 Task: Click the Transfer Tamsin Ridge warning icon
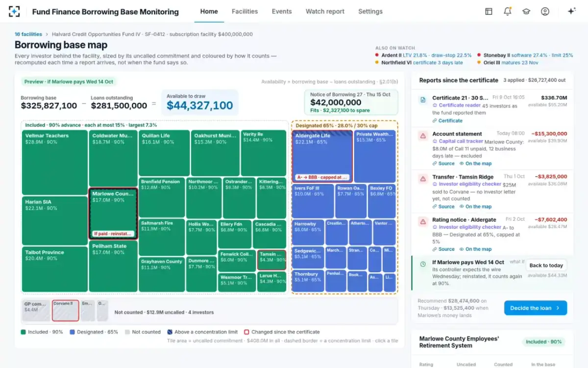[422, 179]
